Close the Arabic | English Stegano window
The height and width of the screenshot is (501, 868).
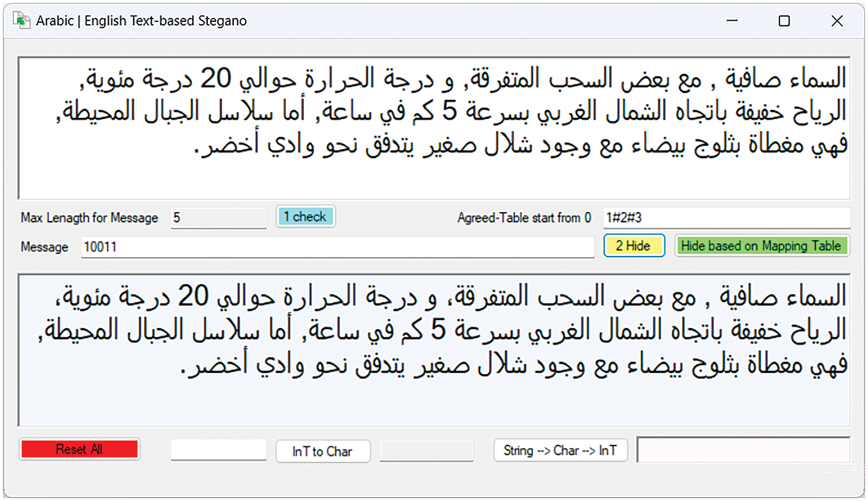click(x=837, y=21)
